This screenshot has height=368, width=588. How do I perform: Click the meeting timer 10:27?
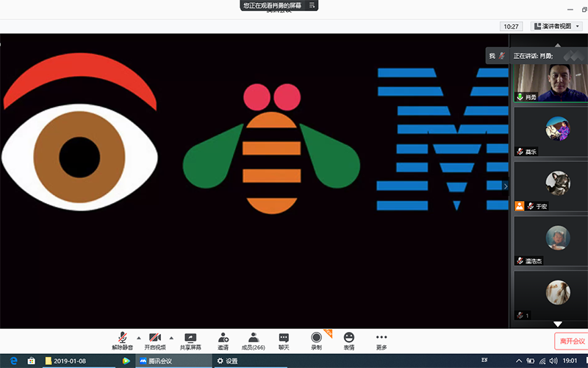click(x=511, y=26)
